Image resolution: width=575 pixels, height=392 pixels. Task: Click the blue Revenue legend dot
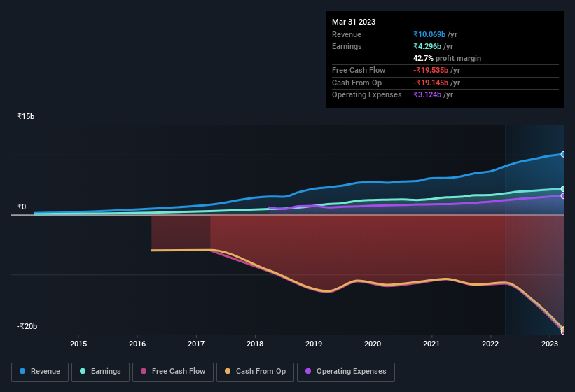coord(23,372)
